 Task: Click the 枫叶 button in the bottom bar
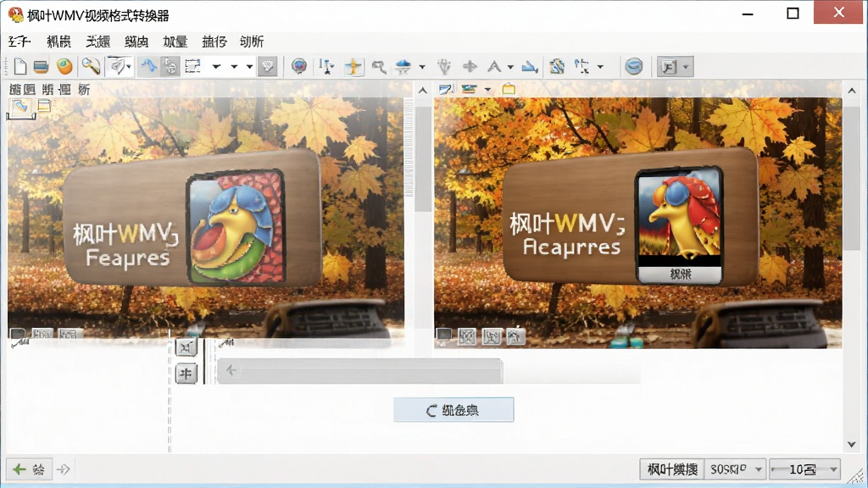point(672,469)
